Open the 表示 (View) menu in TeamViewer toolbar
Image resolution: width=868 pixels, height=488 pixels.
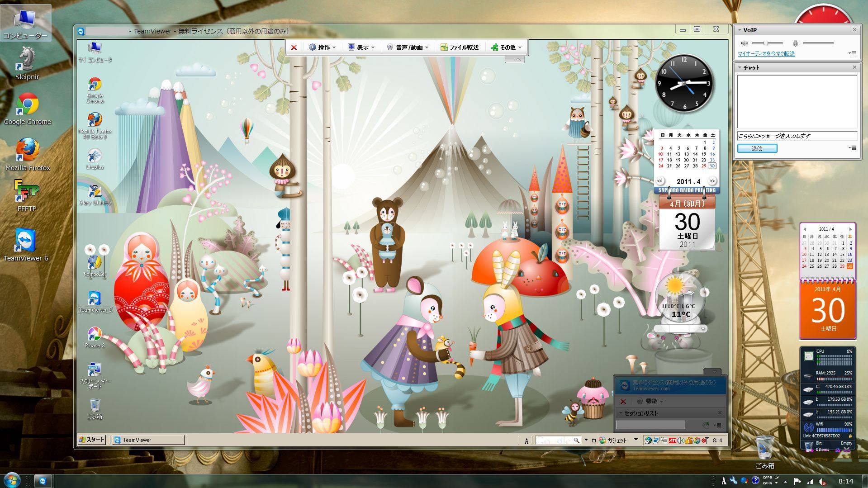click(x=361, y=47)
